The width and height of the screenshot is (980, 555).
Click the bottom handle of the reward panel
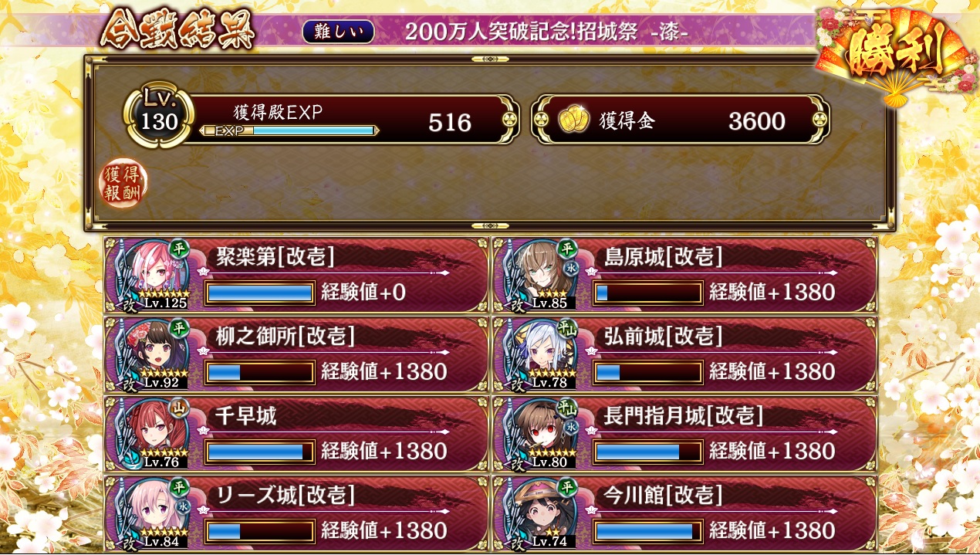pos(489,226)
